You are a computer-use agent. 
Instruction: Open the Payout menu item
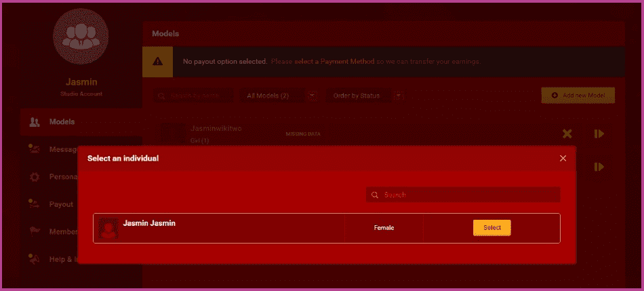point(61,204)
